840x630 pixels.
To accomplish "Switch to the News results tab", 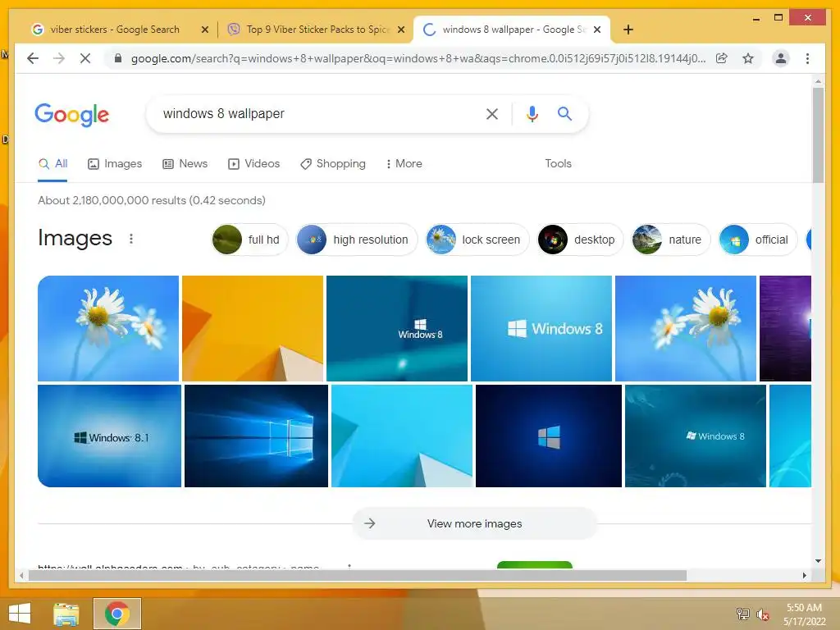I will click(x=185, y=163).
